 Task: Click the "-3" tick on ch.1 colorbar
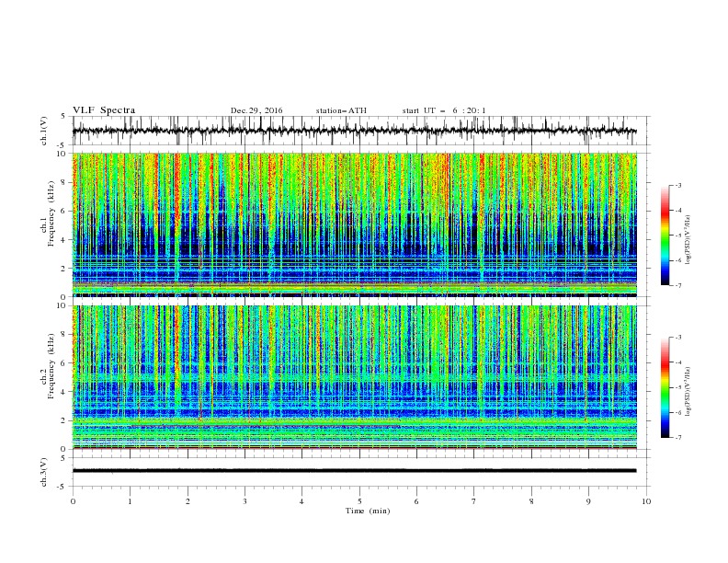678,185
